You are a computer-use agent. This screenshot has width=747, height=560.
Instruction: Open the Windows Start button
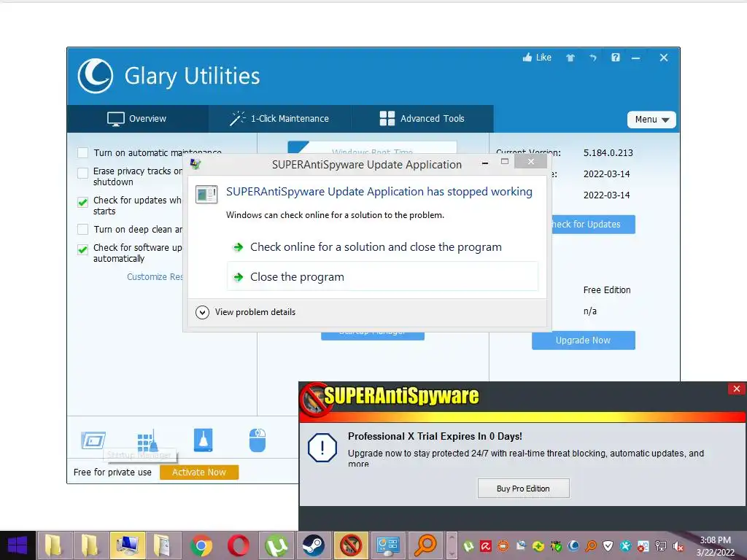coord(18,545)
